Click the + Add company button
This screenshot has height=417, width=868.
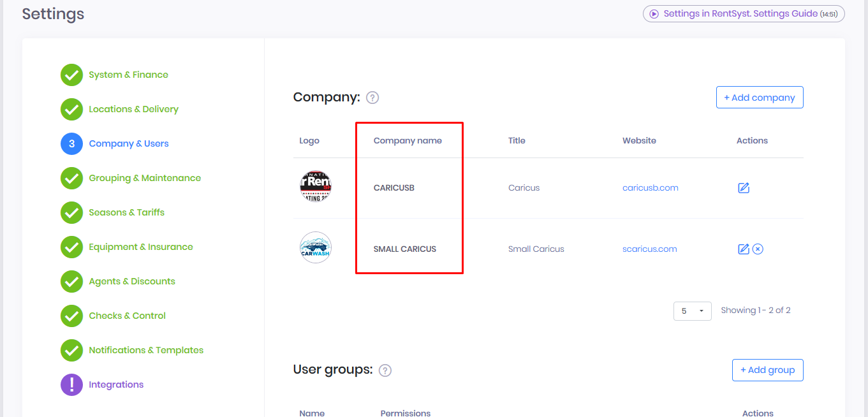click(x=760, y=98)
